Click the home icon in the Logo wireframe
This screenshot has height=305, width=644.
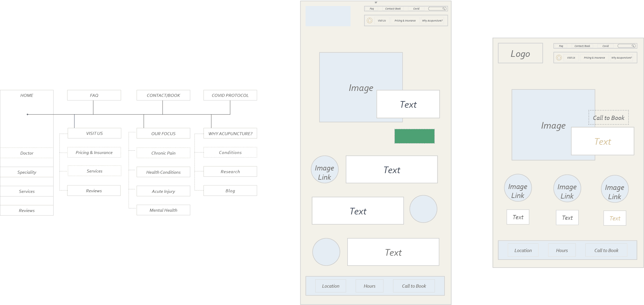click(x=559, y=57)
